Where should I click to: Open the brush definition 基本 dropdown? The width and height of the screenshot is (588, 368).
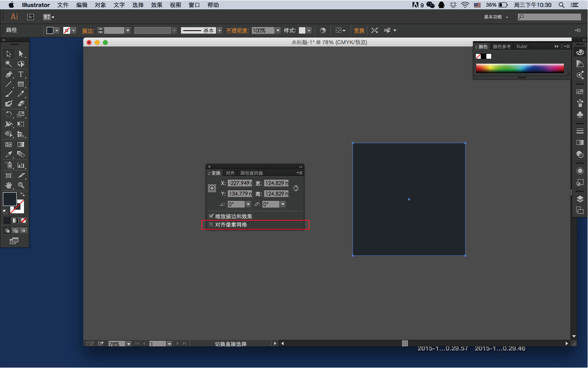point(220,31)
